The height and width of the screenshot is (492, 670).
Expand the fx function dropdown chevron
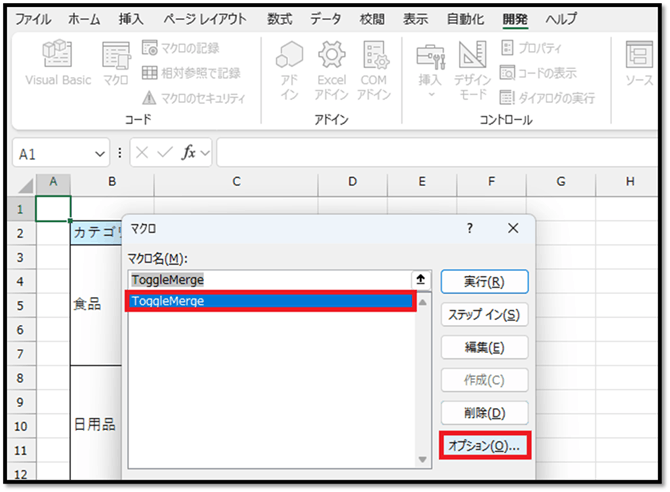click(x=205, y=153)
